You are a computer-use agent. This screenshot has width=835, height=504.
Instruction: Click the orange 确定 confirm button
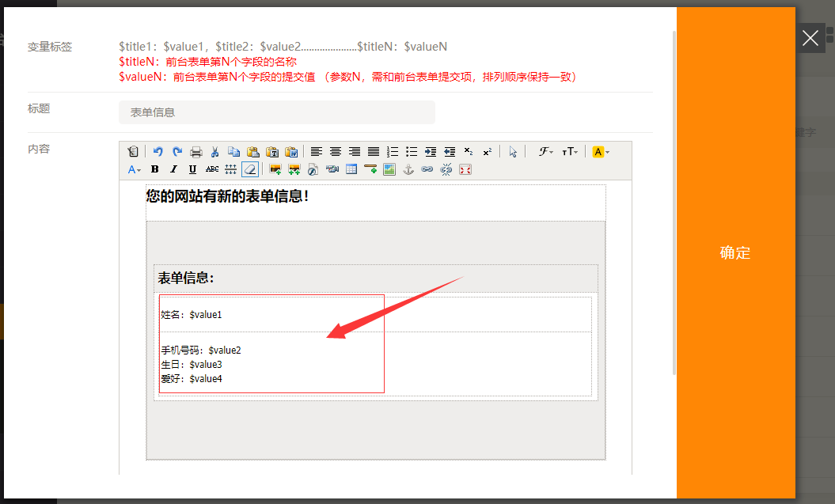(735, 252)
